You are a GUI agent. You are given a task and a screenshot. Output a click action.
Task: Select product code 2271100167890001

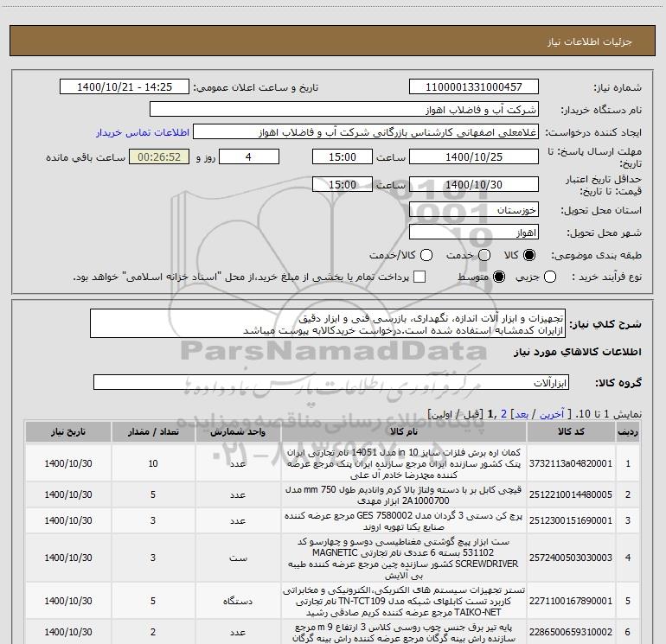(x=571, y=601)
